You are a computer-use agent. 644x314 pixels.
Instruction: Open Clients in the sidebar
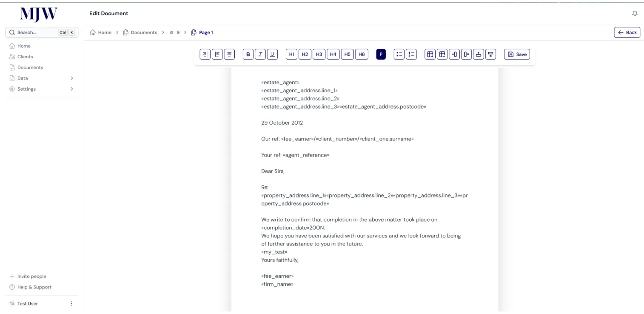point(25,57)
